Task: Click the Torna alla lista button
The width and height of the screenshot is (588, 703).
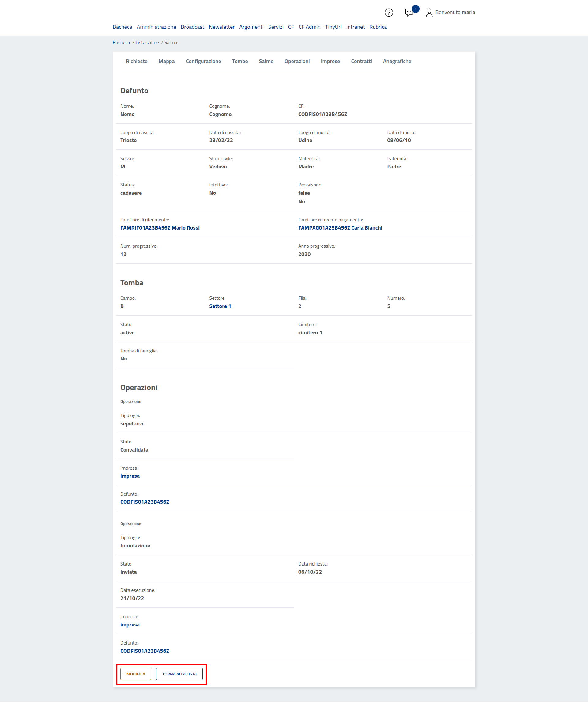Action: [179, 674]
